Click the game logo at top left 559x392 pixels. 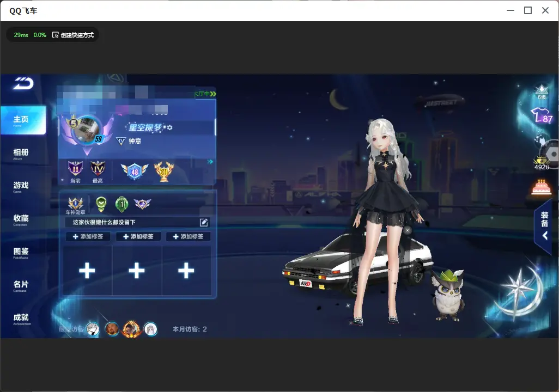pos(23,83)
